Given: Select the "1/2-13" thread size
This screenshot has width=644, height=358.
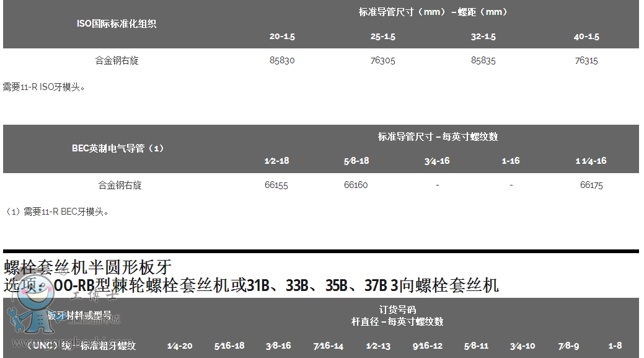Looking at the screenshot, I should click(378, 346).
